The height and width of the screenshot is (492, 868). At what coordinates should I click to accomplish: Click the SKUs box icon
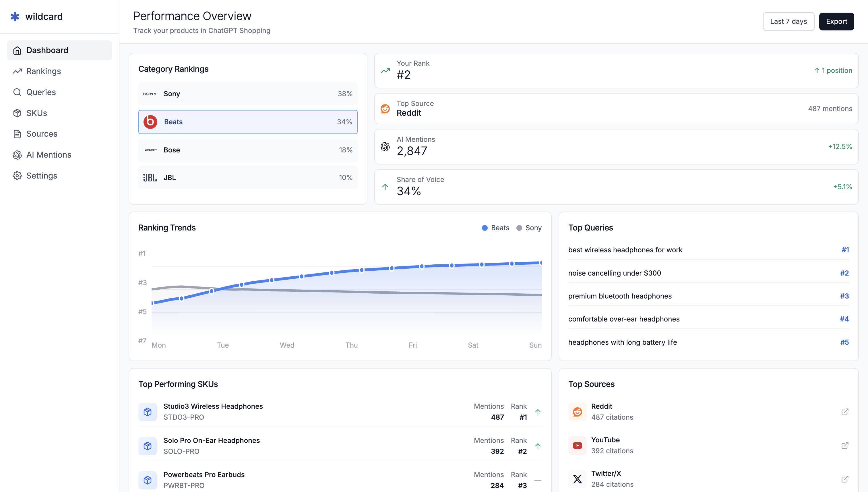(17, 113)
